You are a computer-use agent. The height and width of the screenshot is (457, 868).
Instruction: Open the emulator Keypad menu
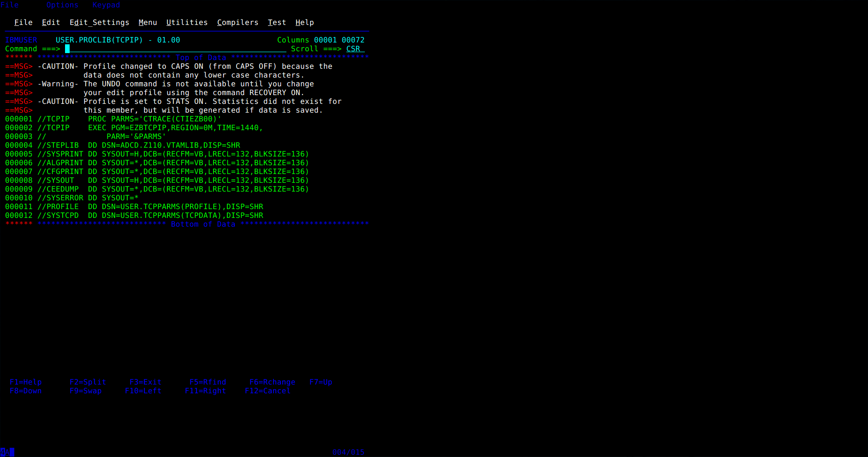tap(106, 5)
